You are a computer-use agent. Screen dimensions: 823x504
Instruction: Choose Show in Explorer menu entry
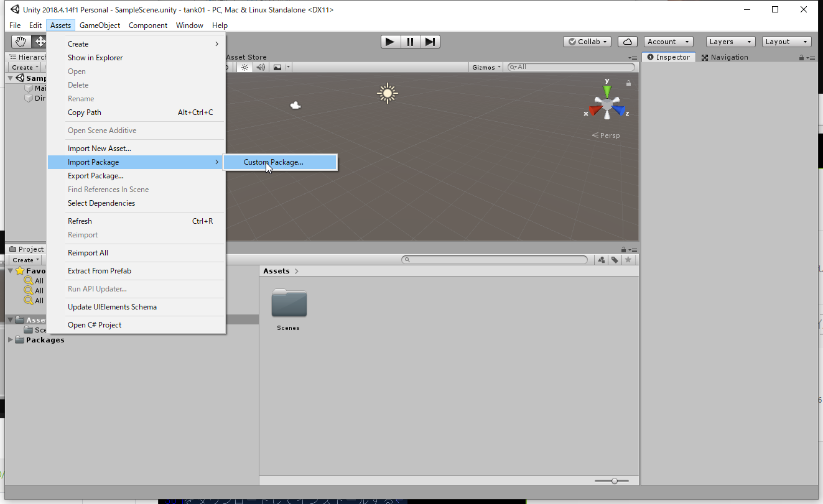tap(136, 58)
